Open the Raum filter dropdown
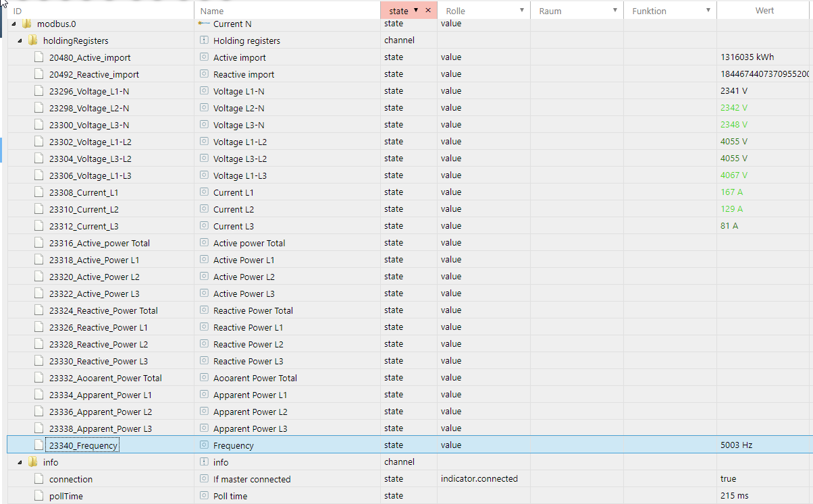Image resolution: width=813 pixels, height=504 pixels. (615, 10)
